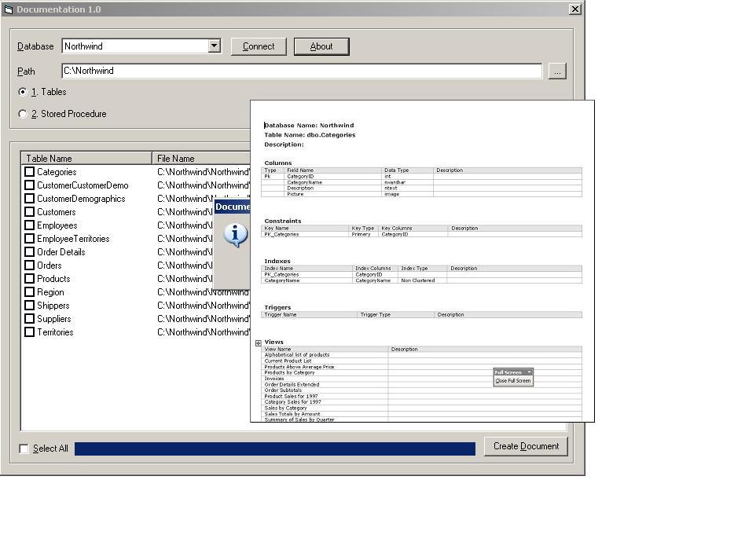756x553 pixels.
Task: Click the table move handle beside Views
Action: click(x=258, y=342)
